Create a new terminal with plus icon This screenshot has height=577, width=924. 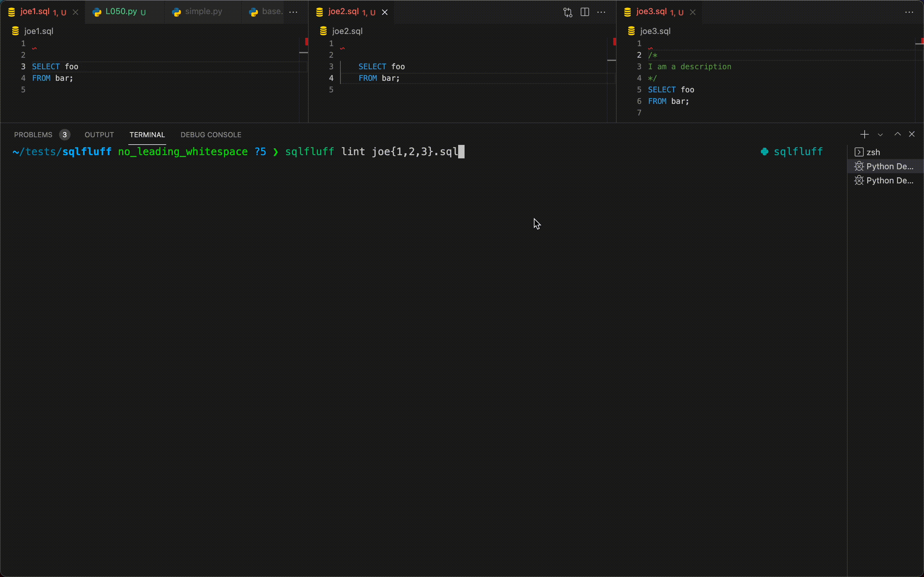[x=864, y=134]
